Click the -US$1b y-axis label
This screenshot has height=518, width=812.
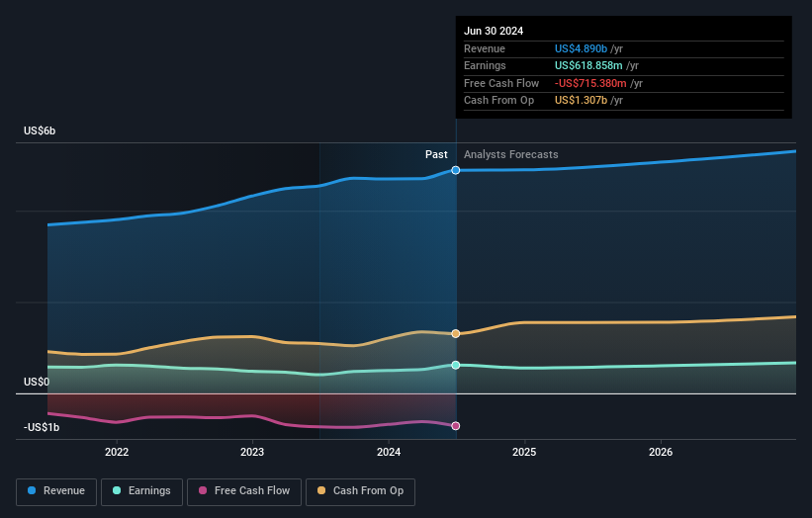[42, 427]
